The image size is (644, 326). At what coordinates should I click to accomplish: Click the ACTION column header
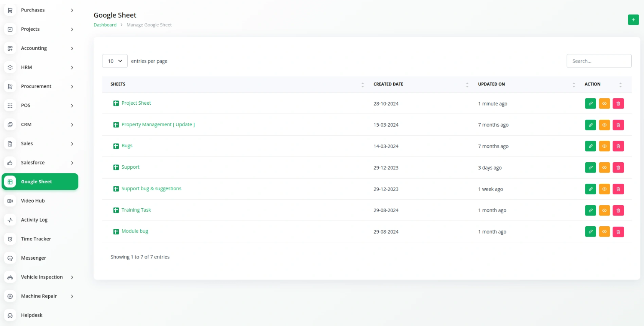(592, 84)
